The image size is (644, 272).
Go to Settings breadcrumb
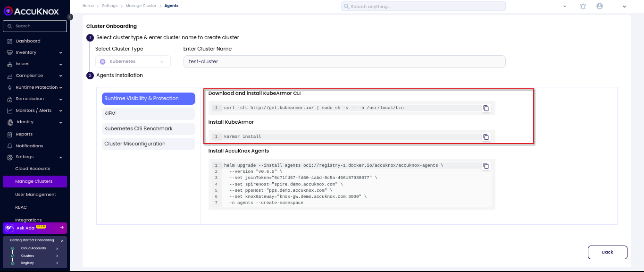tap(109, 6)
